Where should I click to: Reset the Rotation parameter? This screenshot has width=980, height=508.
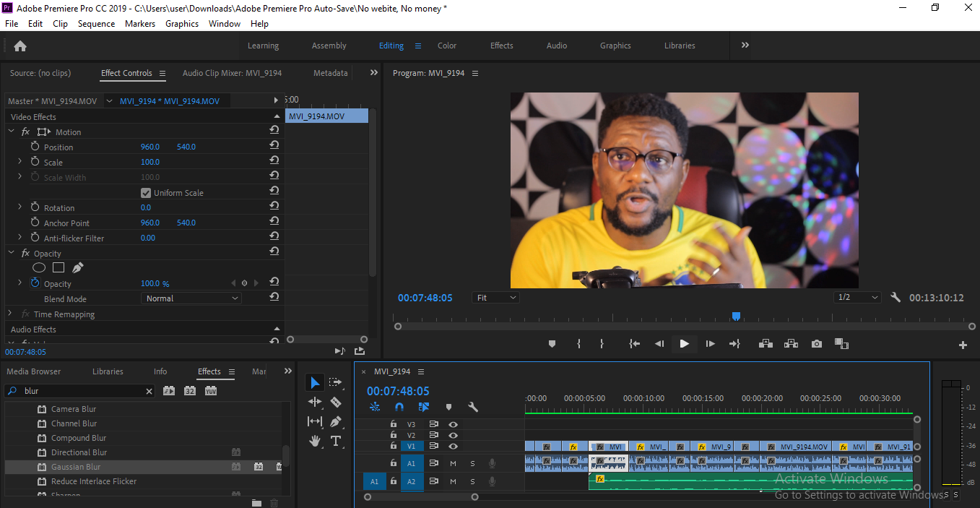point(274,207)
